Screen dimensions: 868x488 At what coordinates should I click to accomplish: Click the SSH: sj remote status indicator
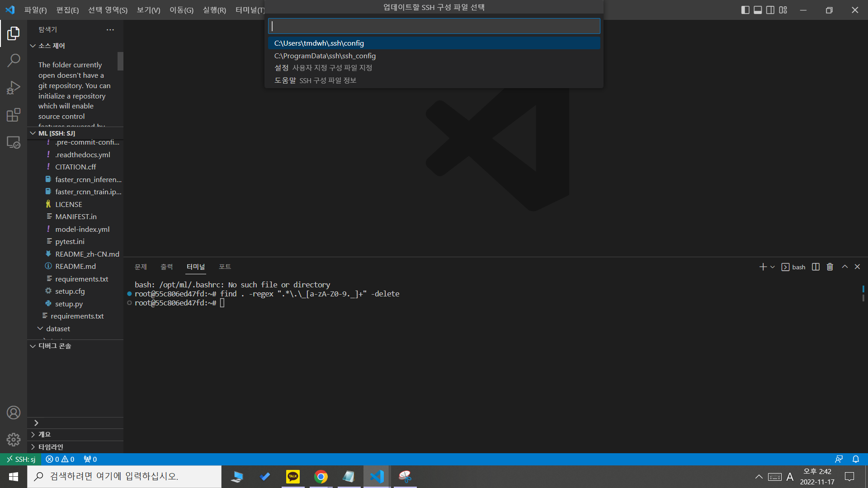tap(21, 459)
